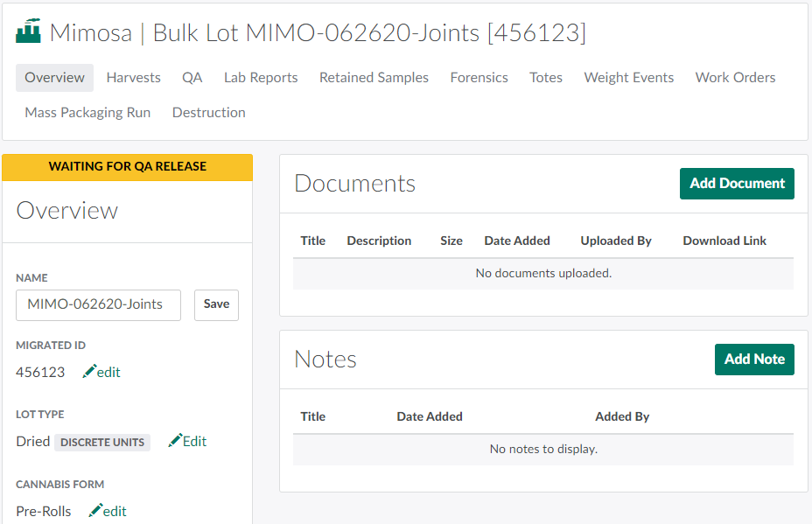Click pencil icon beside Lot Type

coord(175,441)
